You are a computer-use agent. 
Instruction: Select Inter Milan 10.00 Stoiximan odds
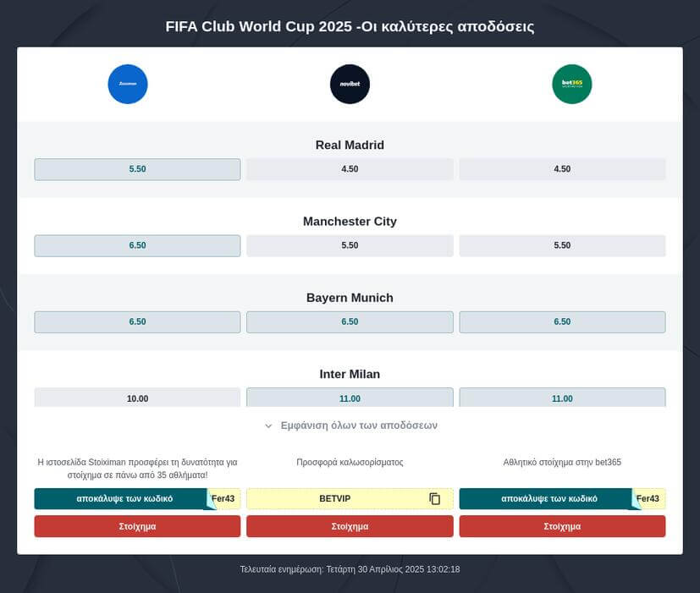coord(137,398)
